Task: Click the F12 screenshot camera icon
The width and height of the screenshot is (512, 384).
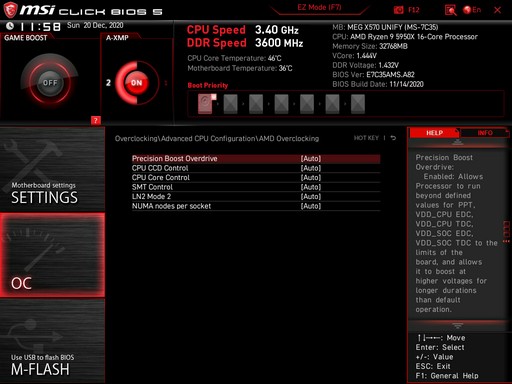Action: click(398, 10)
